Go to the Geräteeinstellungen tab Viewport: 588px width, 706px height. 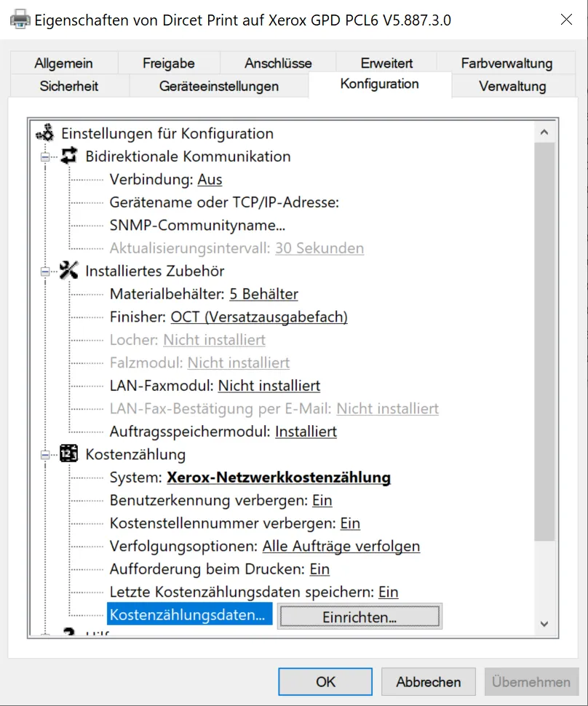click(x=218, y=86)
